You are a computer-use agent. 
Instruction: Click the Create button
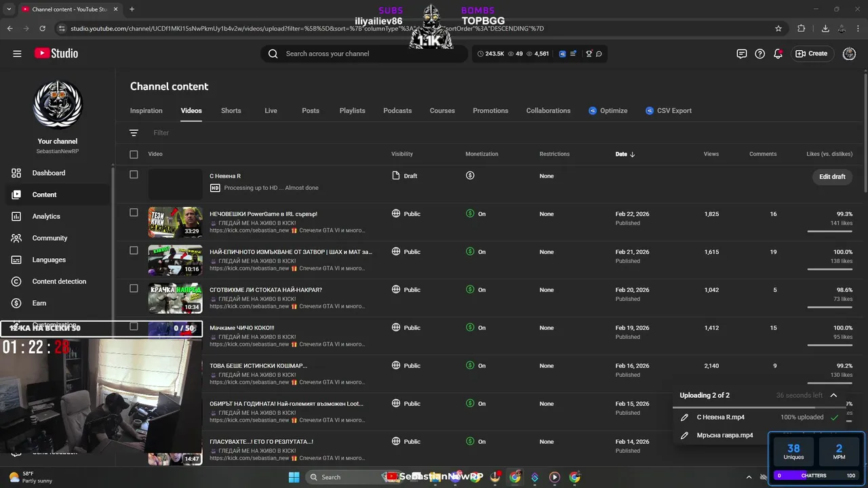812,54
